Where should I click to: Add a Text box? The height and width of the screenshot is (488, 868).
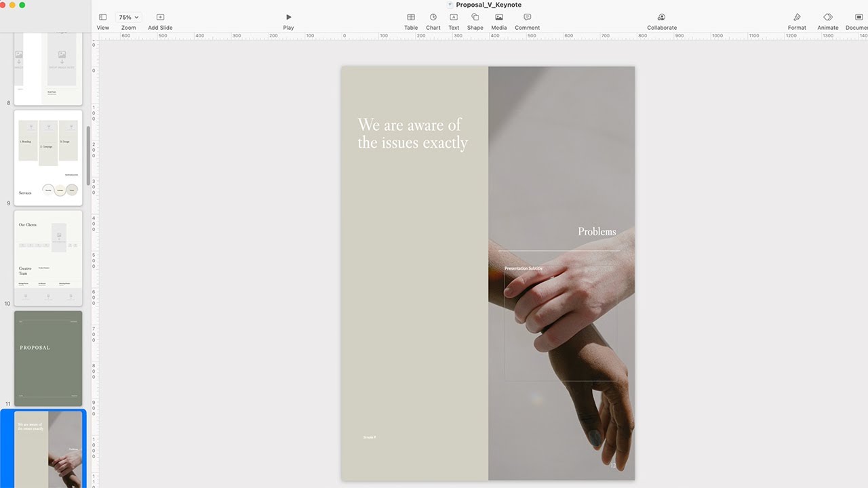(454, 17)
